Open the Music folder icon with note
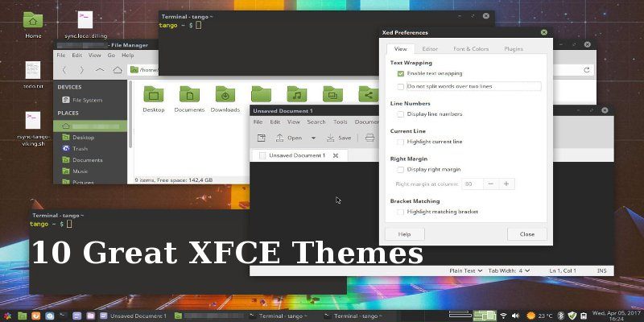The width and height of the screenshot is (644, 322). pos(297,94)
